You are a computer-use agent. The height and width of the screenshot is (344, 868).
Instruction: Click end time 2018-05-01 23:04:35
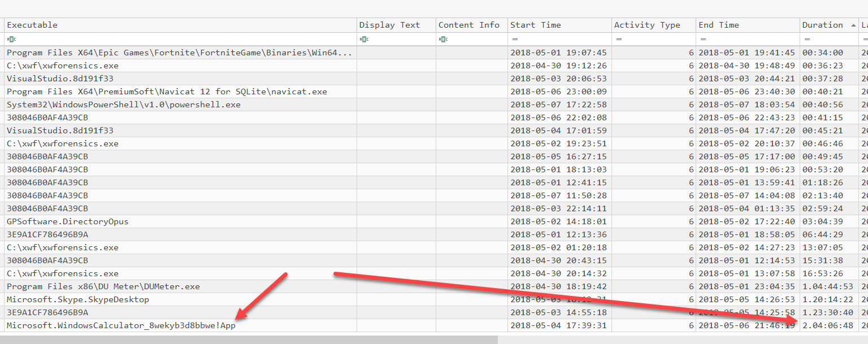[x=747, y=286]
